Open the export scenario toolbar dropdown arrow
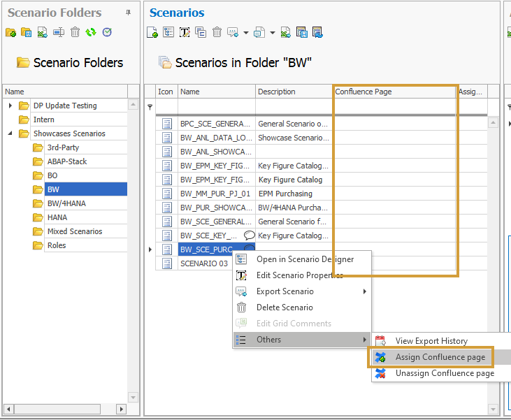 (x=246, y=33)
